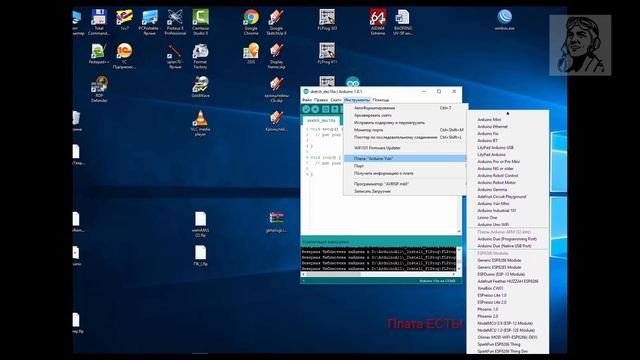The image size is (640, 360).
Task: Select Arduino Gemma board
Action: (508, 189)
